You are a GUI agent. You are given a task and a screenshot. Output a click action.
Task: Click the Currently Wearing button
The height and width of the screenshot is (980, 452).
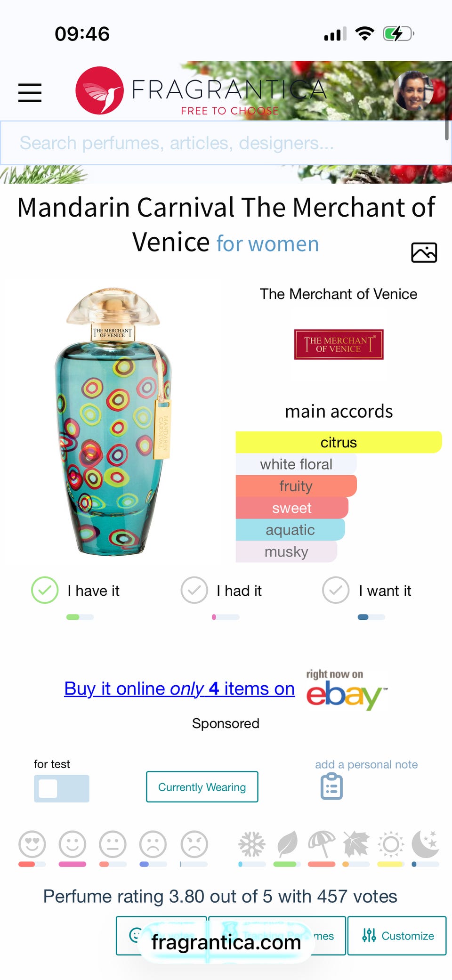coord(202,786)
